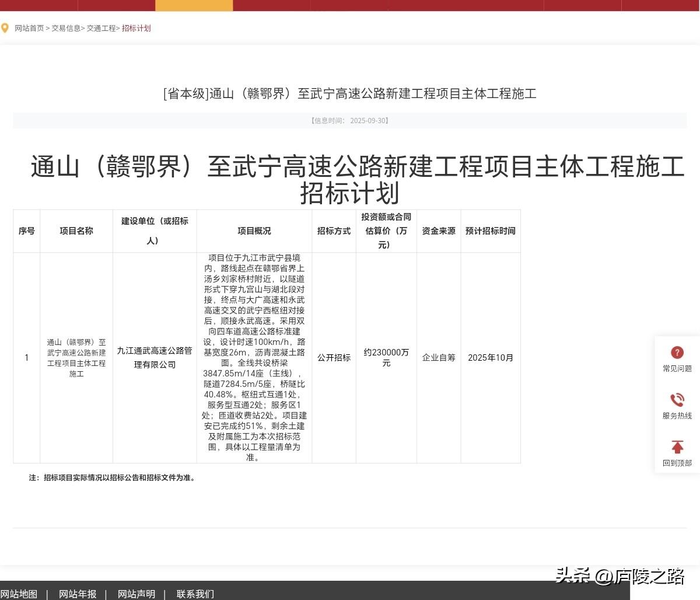
Task: Select 招标计划 breadcrumb link
Action: coord(136,28)
